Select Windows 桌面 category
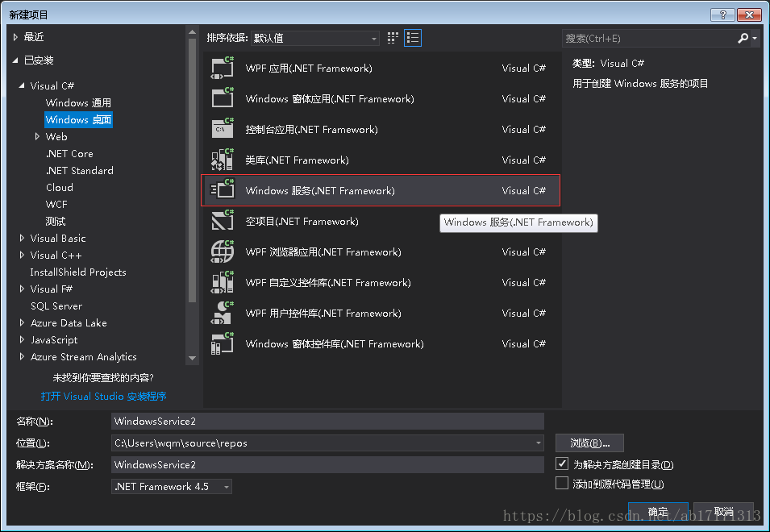The width and height of the screenshot is (770, 532). tap(78, 120)
